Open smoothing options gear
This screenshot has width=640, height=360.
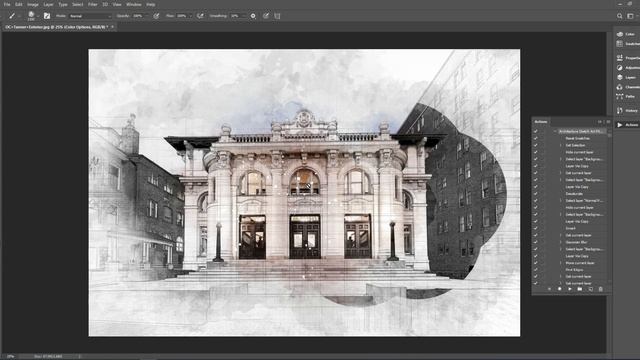(x=253, y=16)
